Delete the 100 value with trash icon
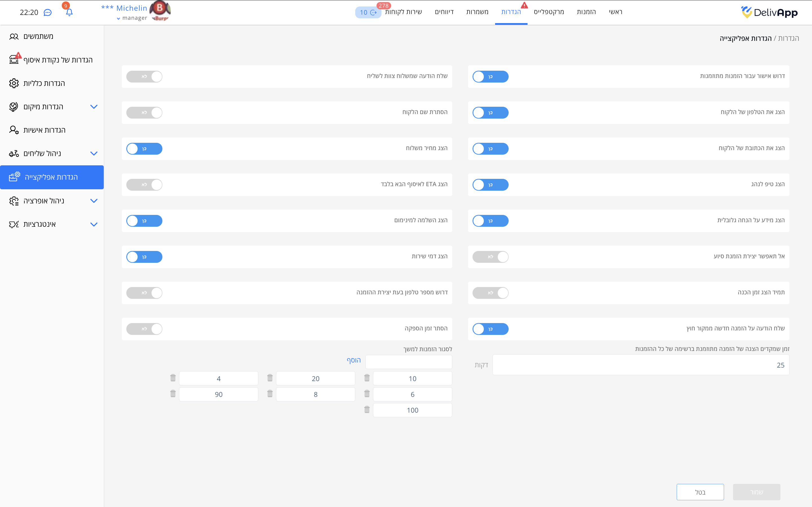This screenshot has width=812, height=507. click(367, 410)
